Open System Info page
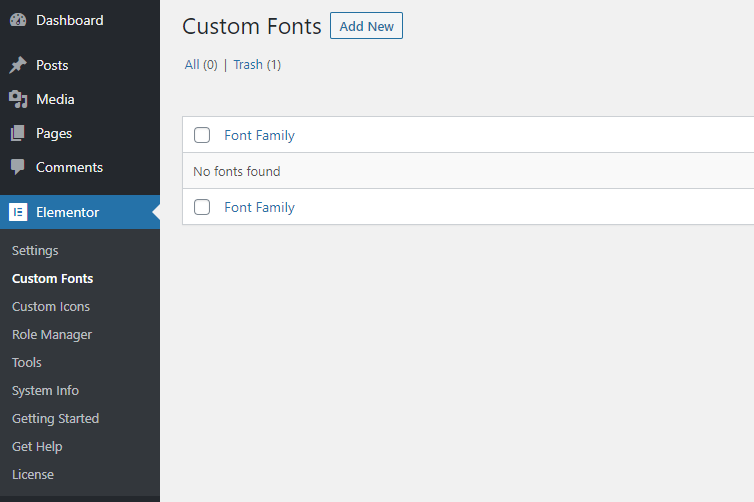This screenshot has width=754, height=502. pyautogui.click(x=45, y=390)
